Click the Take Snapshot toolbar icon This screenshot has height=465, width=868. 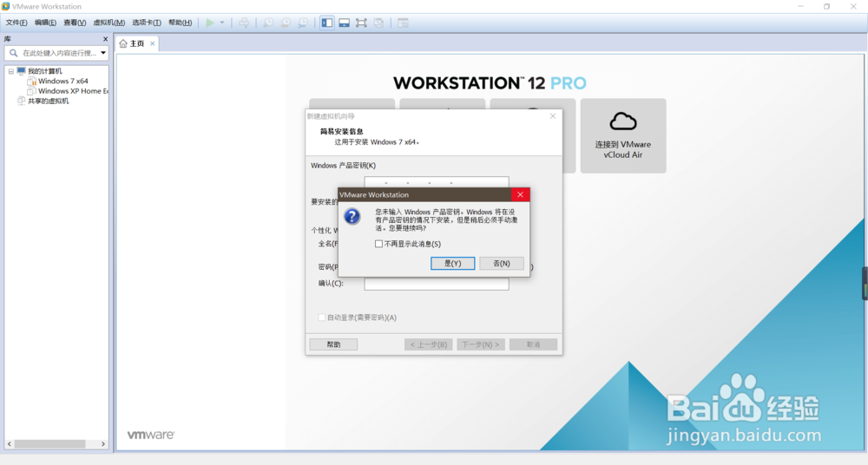[x=268, y=23]
